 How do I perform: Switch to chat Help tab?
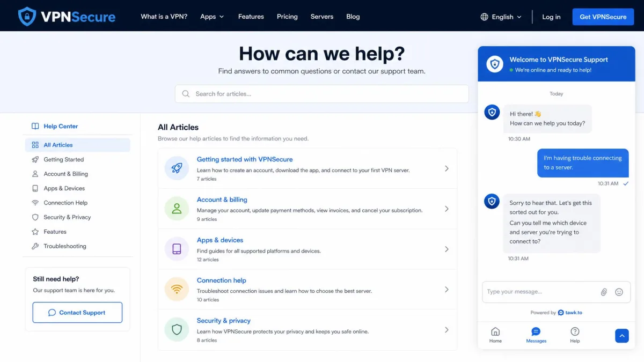[x=575, y=335]
